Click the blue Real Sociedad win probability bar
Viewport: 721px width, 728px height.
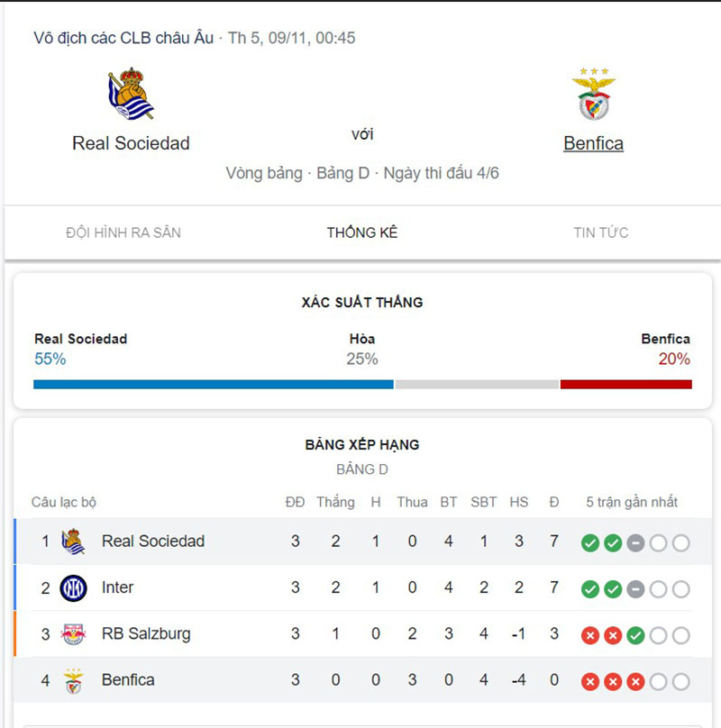pos(213,384)
